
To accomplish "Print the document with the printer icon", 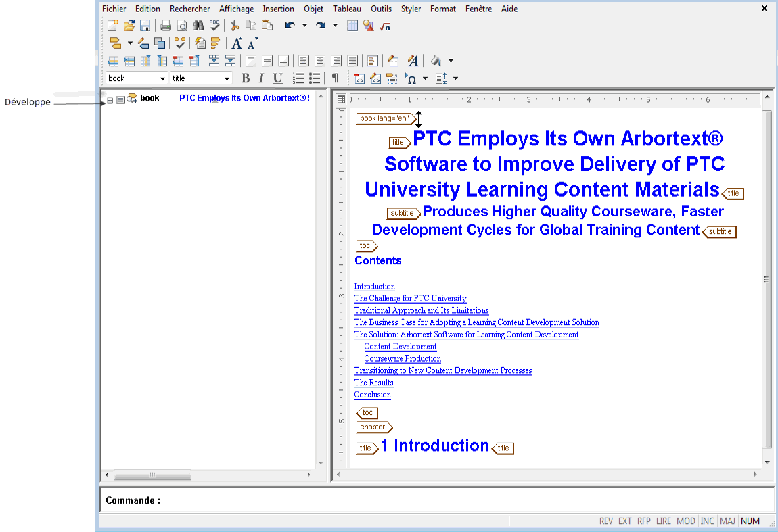I will pos(166,25).
